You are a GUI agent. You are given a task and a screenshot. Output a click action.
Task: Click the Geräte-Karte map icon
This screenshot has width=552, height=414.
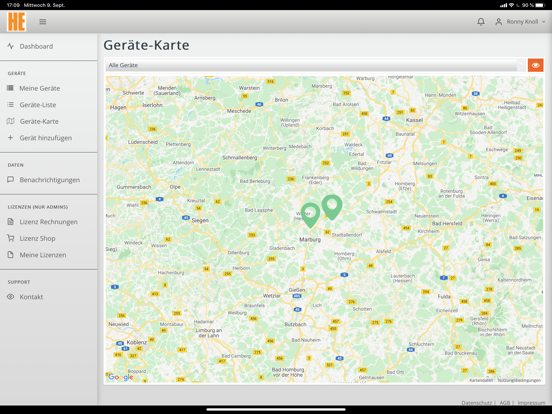(x=11, y=121)
